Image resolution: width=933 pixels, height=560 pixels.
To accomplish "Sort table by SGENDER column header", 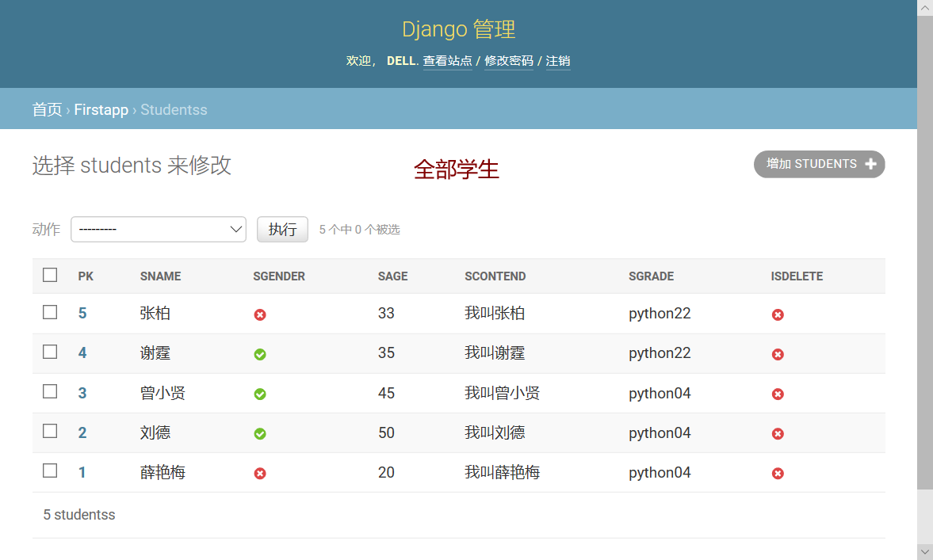I will tap(279, 276).
